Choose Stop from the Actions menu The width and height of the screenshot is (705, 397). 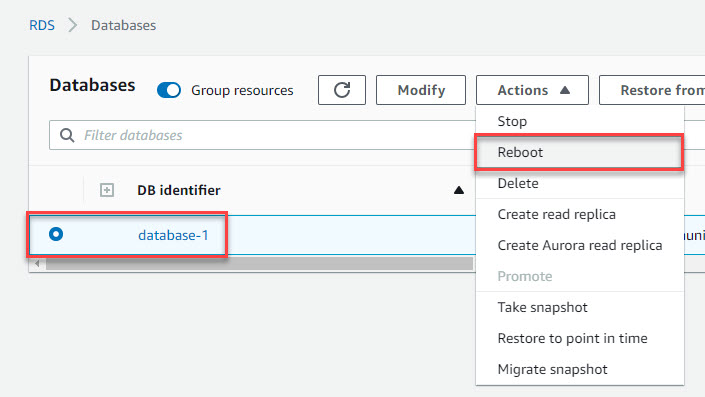580,121
